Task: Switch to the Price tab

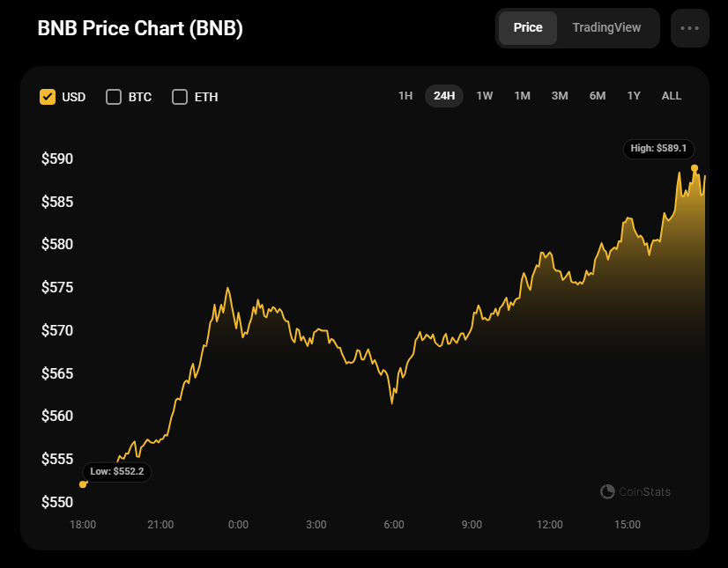Action: (528, 28)
